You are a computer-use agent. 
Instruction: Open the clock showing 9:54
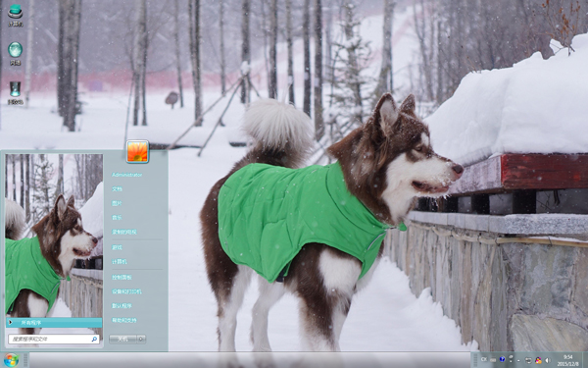[x=567, y=360]
